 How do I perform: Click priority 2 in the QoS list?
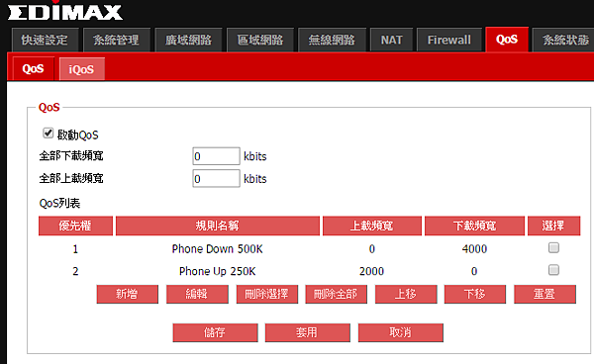point(75,271)
